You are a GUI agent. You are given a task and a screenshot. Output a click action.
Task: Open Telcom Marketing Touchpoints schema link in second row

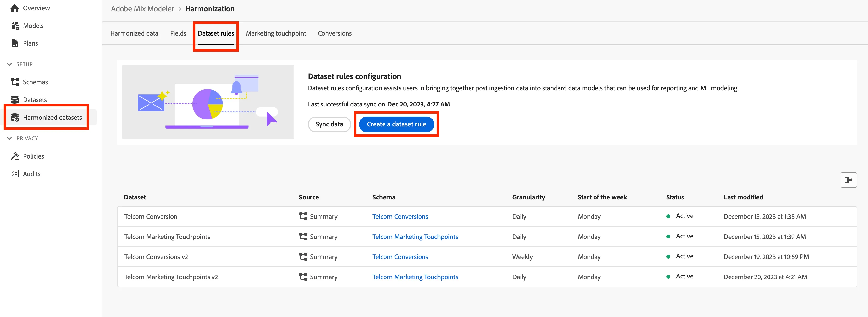(x=415, y=237)
